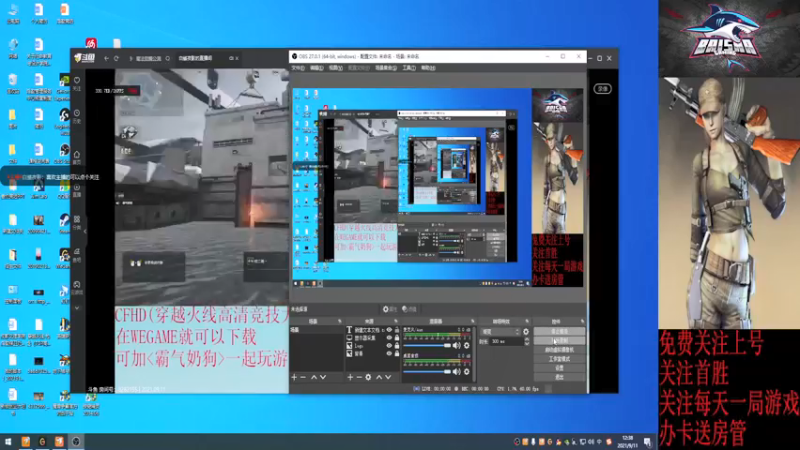The width and height of the screenshot is (800, 450).
Task: Expand the chevron at bottom of Douyu sidebar
Action: 77,308
